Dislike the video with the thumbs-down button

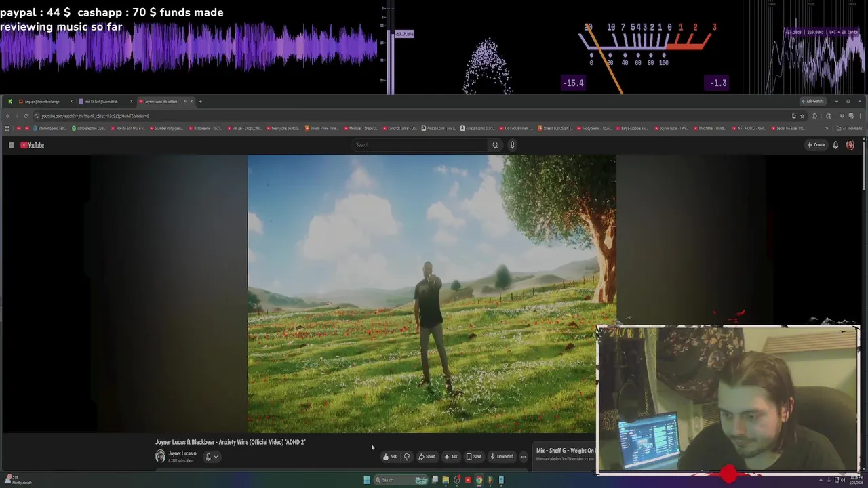(x=407, y=457)
